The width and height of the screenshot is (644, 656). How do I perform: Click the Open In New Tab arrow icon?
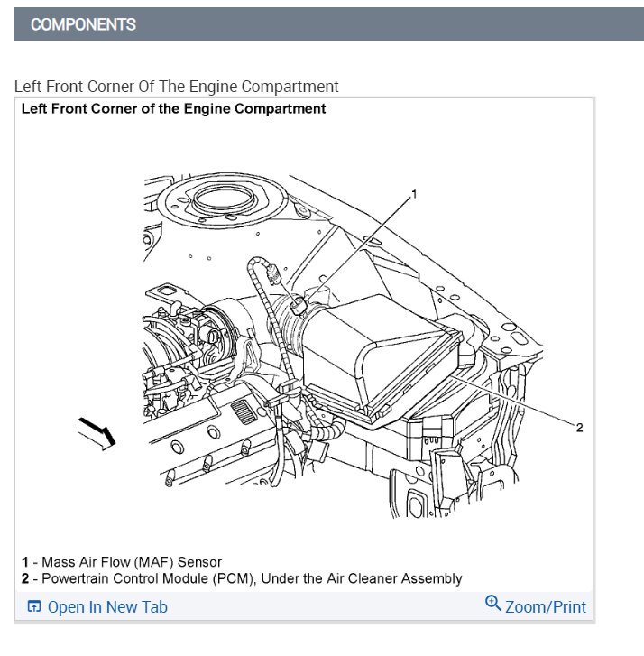[x=34, y=606]
